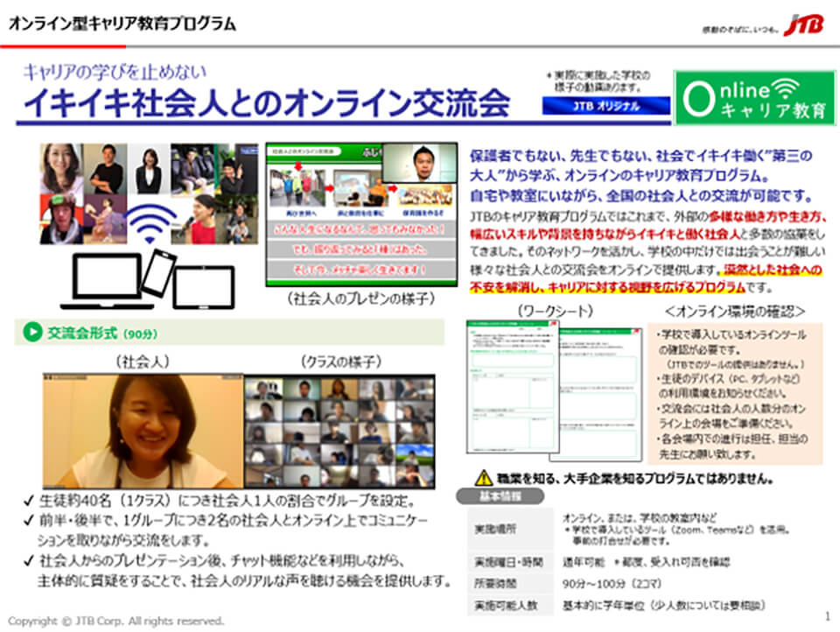Viewport: 840px width, 632px height.
Task: Click the white Wi-Fi symbol in the green badge
Action: tap(785, 88)
